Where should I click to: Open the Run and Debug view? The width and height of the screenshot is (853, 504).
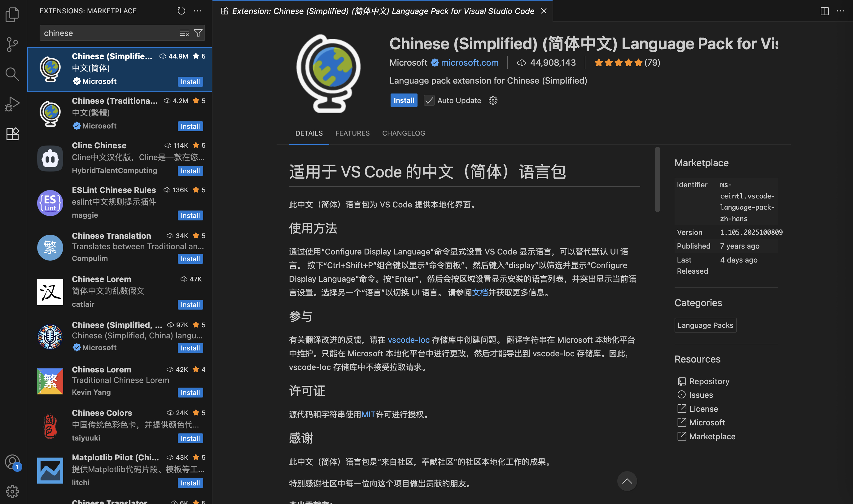coord(12,104)
